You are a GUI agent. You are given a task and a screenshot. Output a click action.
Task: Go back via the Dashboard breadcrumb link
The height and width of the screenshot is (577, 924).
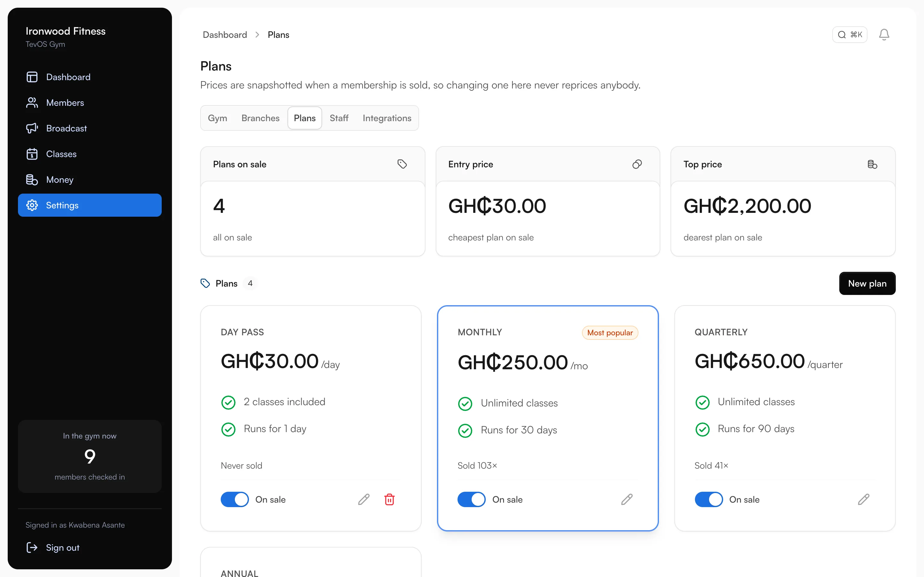pyautogui.click(x=225, y=35)
